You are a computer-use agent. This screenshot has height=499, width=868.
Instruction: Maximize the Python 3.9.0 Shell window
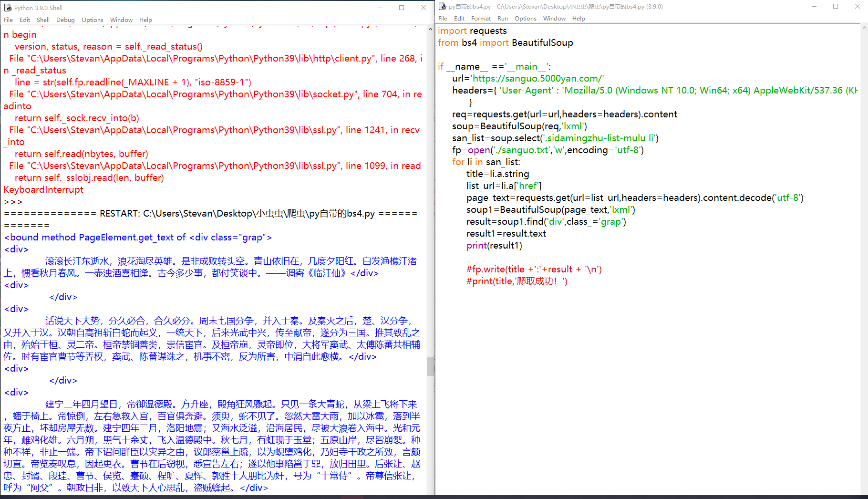pos(402,8)
